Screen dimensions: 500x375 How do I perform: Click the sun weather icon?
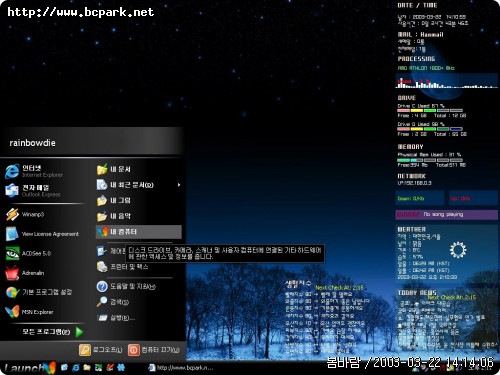(458, 250)
